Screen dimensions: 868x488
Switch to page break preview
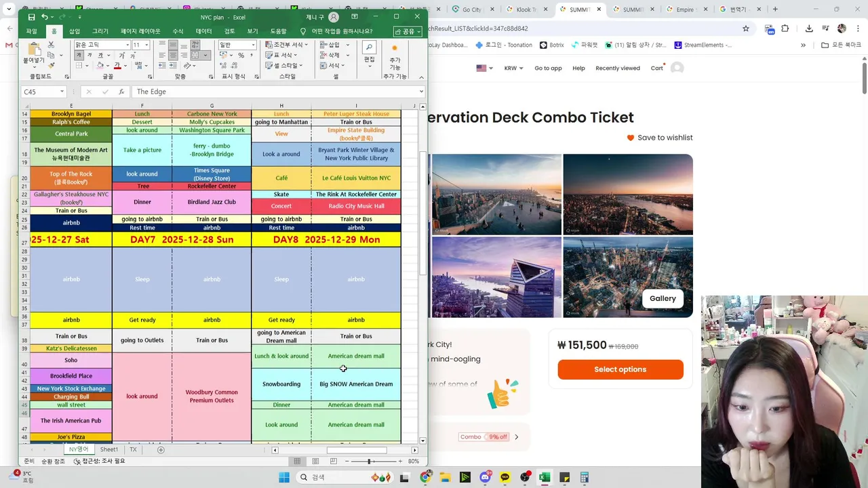333,461
